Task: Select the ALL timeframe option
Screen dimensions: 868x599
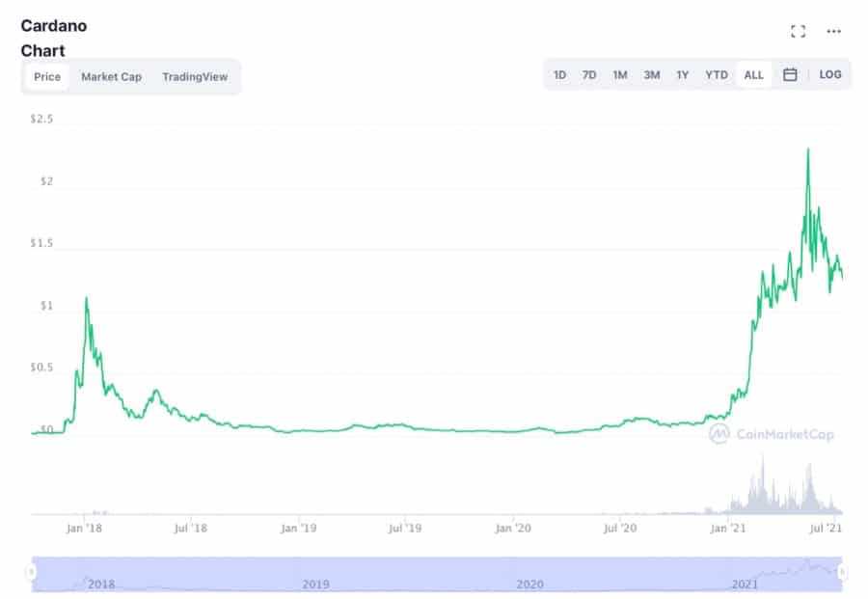Action: pyautogui.click(x=753, y=74)
